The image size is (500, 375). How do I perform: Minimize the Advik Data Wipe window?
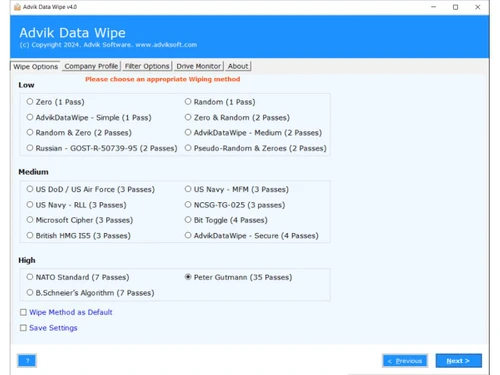[x=433, y=7]
